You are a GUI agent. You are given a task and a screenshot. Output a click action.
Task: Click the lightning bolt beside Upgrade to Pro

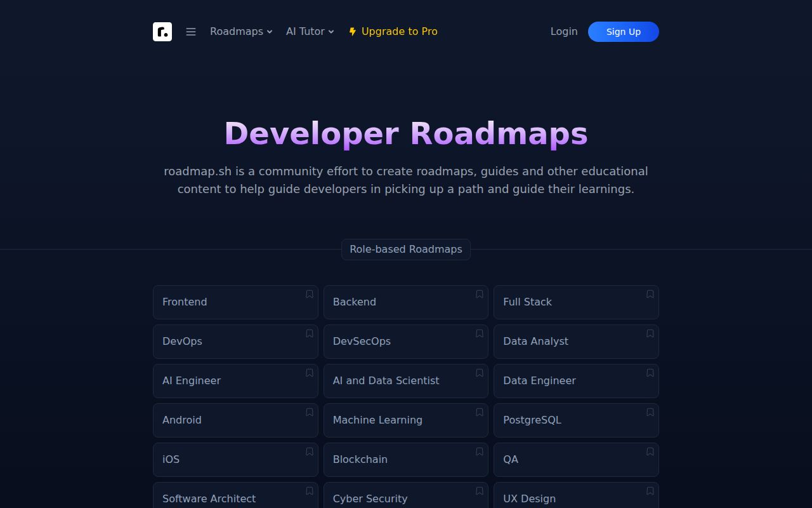coord(351,31)
